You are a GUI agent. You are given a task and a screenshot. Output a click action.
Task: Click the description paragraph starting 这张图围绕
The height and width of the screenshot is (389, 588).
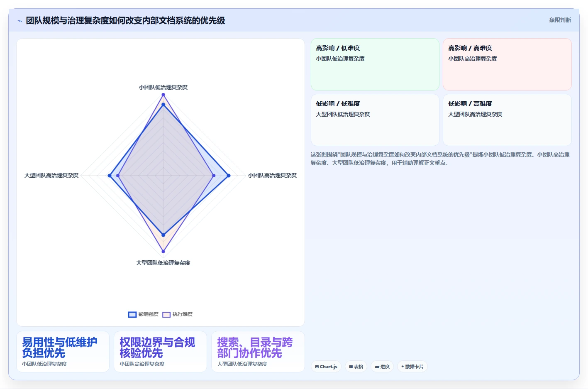point(440,159)
